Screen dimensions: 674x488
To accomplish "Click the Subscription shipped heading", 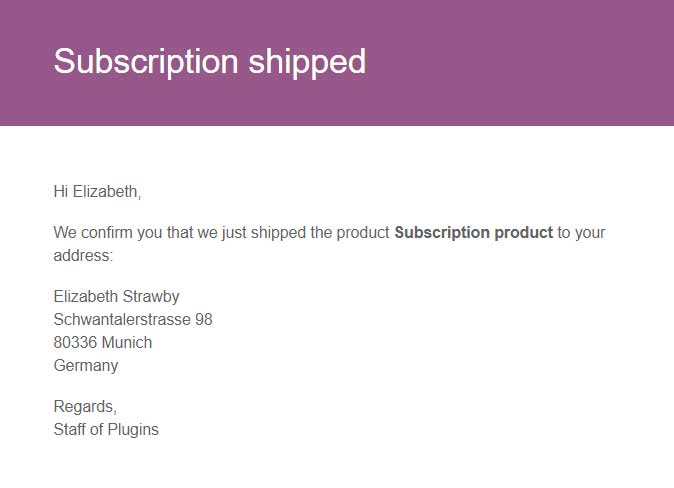I will click(x=210, y=62).
